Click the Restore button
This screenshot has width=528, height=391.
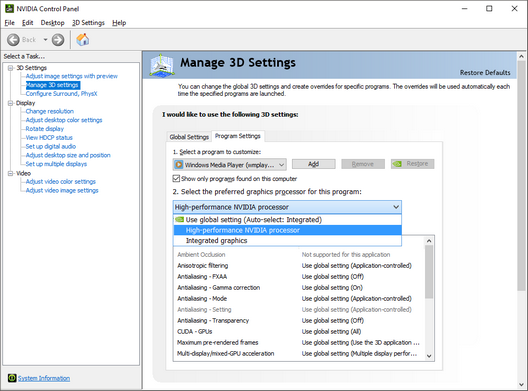pos(412,164)
